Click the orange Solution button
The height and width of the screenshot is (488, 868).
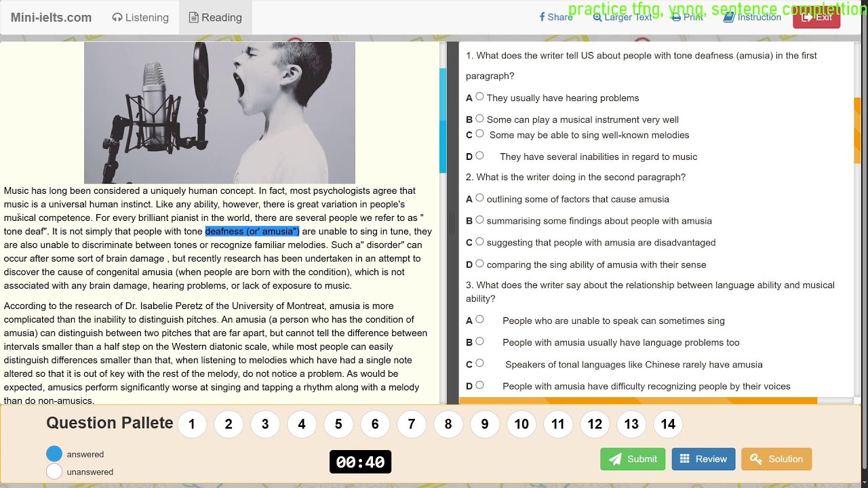[x=776, y=459]
